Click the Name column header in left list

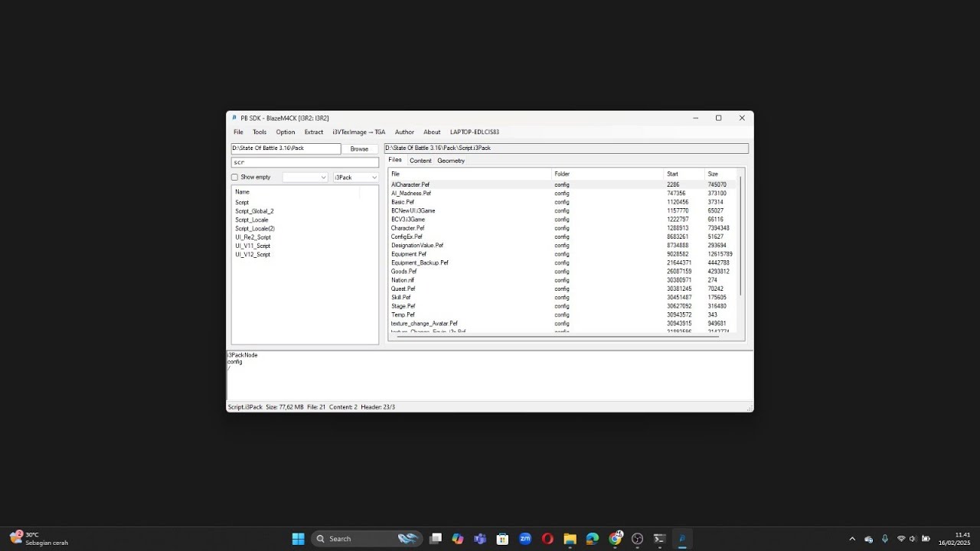pyautogui.click(x=296, y=191)
